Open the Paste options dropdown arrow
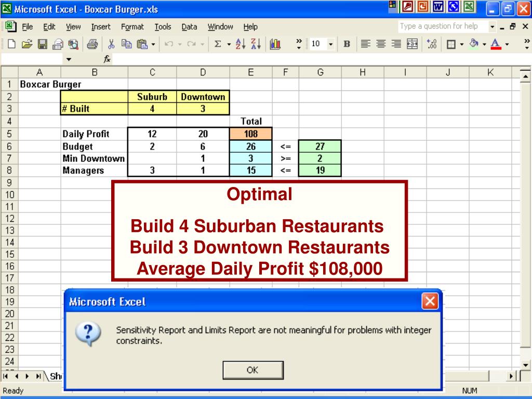Viewport: 532px width, 399px height. pyautogui.click(x=153, y=44)
